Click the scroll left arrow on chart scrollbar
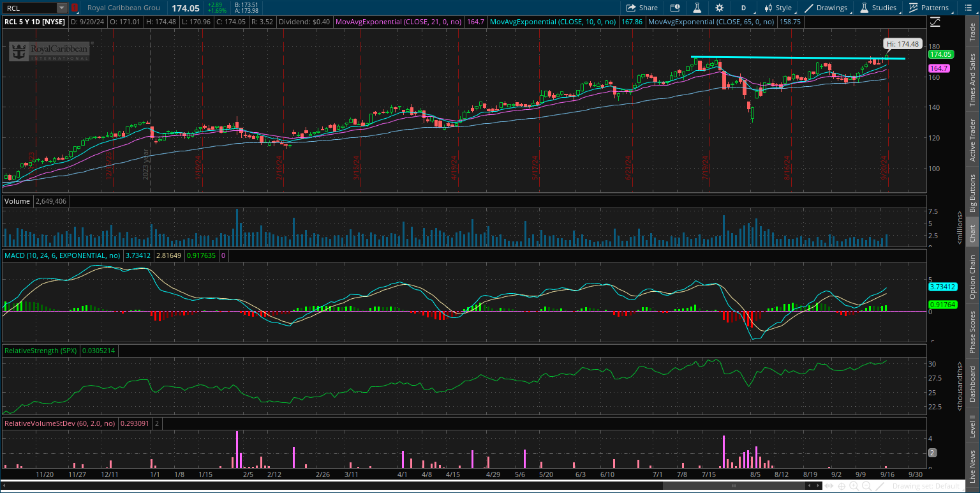Image resolution: width=980 pixels, height=493 pixels. 810,486
